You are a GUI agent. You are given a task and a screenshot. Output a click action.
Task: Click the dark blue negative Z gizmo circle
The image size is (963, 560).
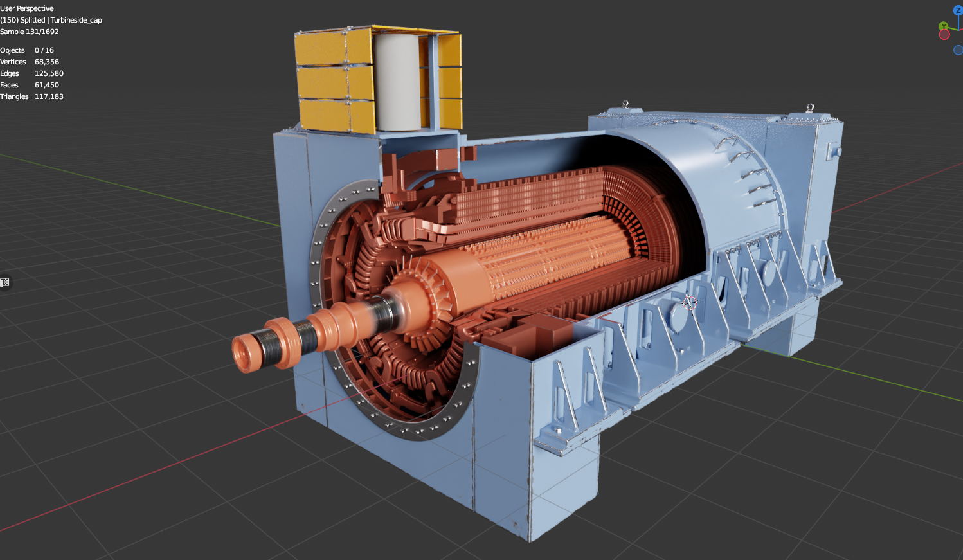point(958,50)
